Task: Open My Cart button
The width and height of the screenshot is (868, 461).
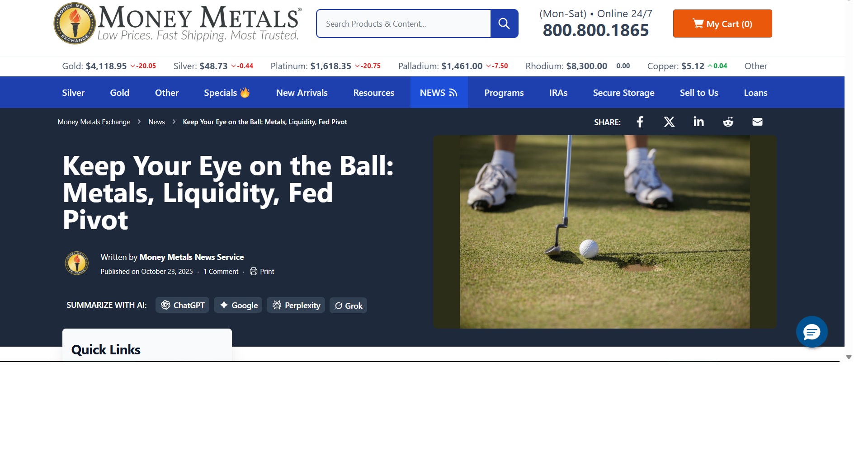Action: tap(722, 24)
